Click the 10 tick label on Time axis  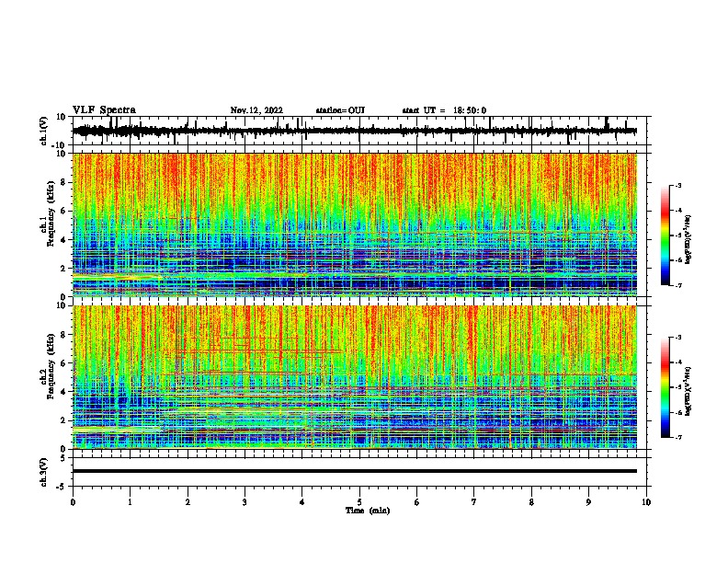pos(646,502)
